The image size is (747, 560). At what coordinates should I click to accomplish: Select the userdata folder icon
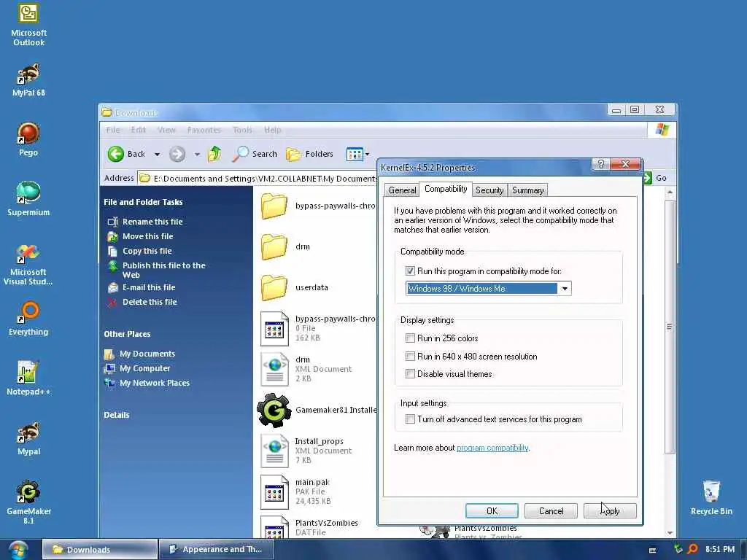click(x=274, y=287)
